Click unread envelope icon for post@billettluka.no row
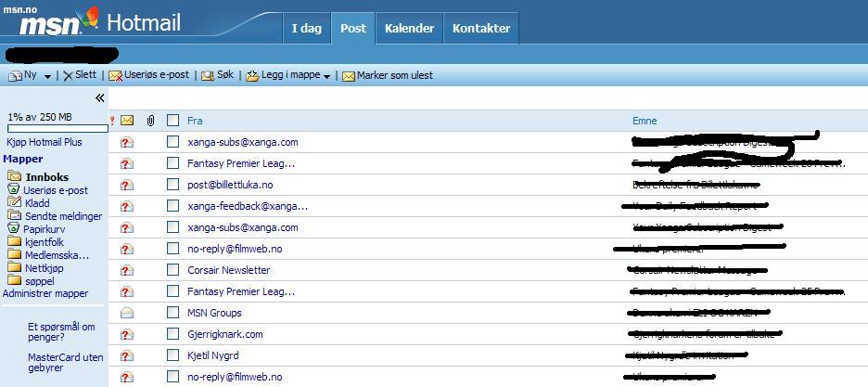The width and height of the screenshot is (868, 387). pyautogui.click(x=127, y=185)
